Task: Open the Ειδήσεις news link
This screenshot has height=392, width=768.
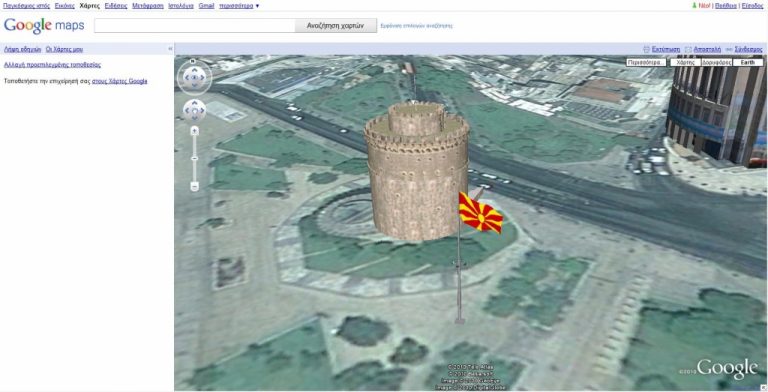Action: click(116, 6)
